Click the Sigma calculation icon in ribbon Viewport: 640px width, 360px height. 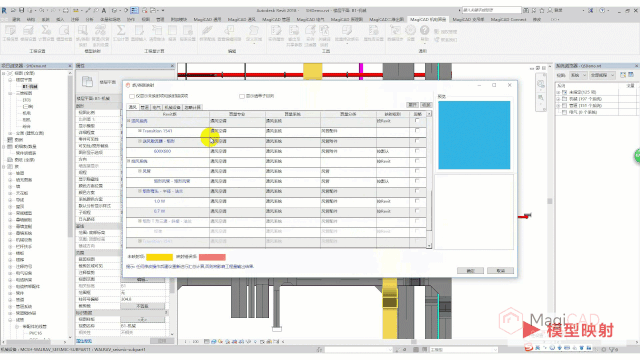tap(121, 30)
